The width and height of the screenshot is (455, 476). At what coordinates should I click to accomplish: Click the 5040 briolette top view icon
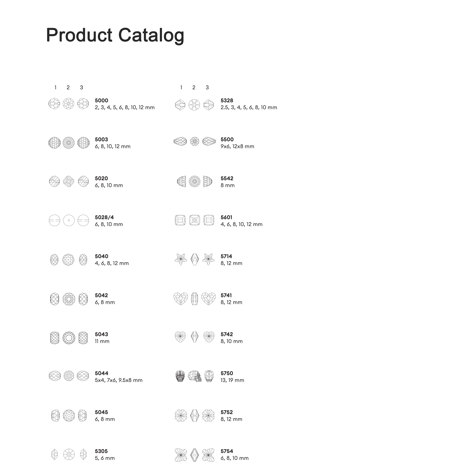point(68,260)
